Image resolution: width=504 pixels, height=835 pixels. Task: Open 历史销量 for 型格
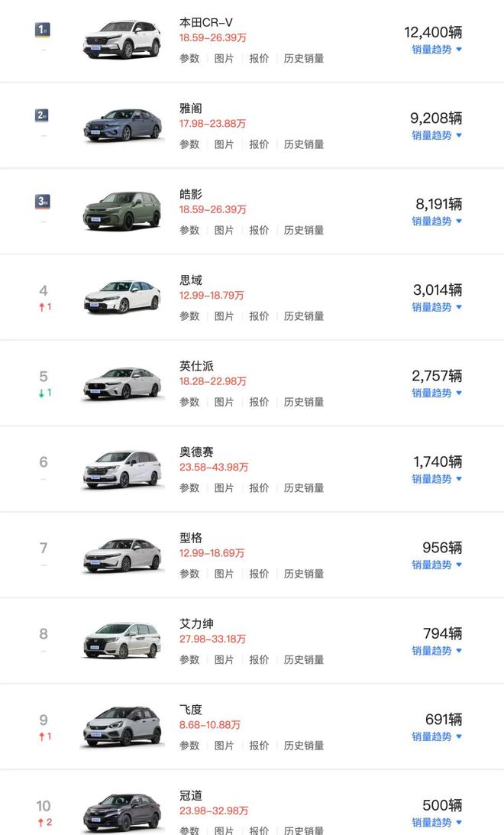click(x=304, y=574)
